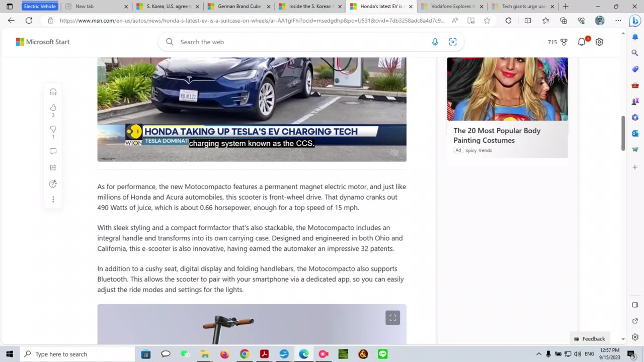Open the browser Extensions puzzle icon
The image size is (644, 362).
[x=509, y=21]
